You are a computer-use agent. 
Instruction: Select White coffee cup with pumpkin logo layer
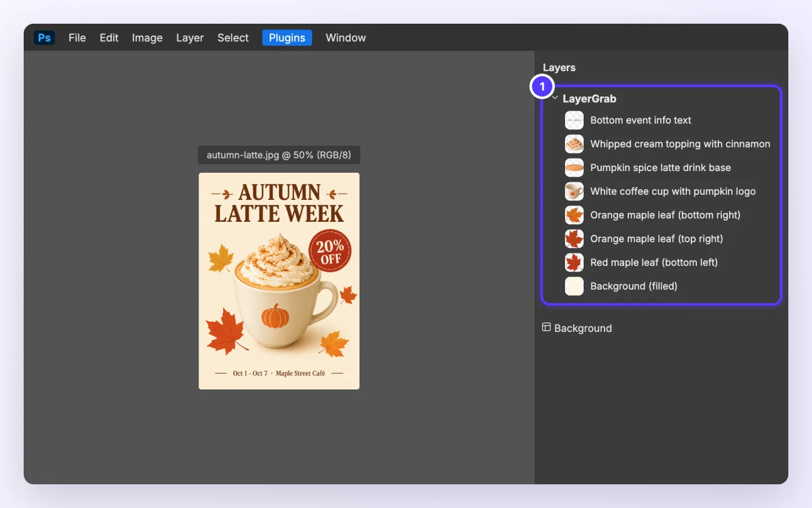673,191
